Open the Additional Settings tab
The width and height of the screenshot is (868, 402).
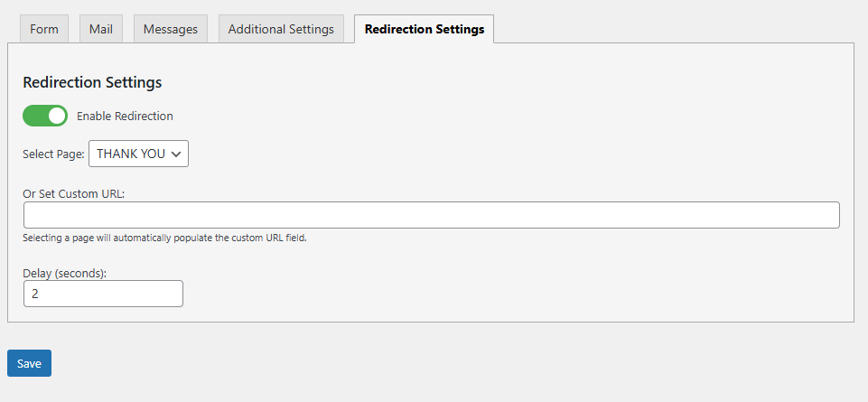coord(281,29)
